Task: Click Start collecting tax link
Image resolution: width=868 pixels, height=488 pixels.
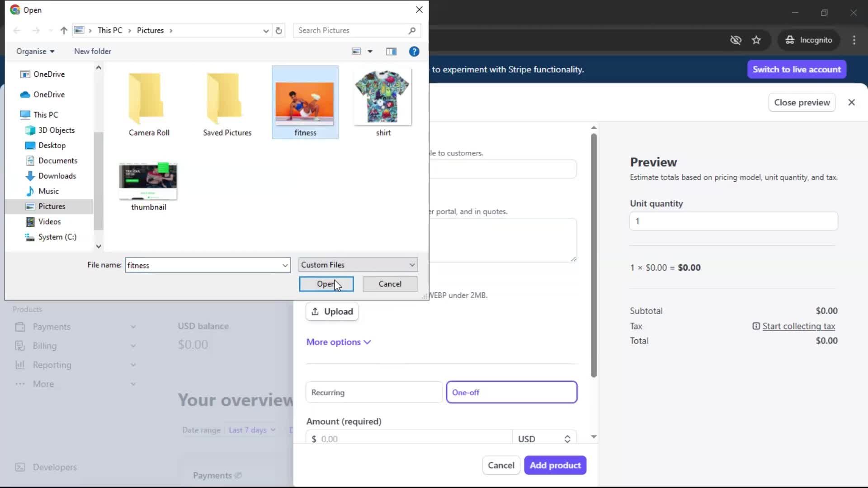Action: click(x=798, y=326)
